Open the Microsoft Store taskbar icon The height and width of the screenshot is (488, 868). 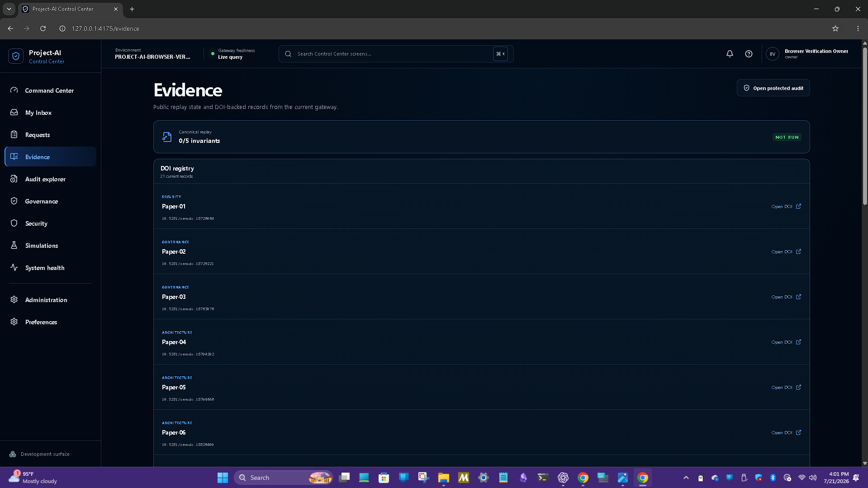pyautogui.click(x=384, y=478)
